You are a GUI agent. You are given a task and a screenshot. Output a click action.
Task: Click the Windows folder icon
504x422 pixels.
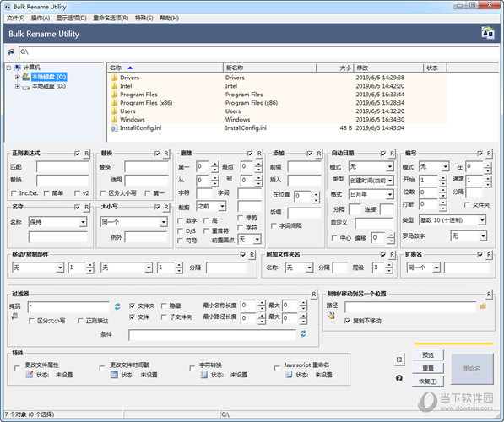(x=114, y=120)
